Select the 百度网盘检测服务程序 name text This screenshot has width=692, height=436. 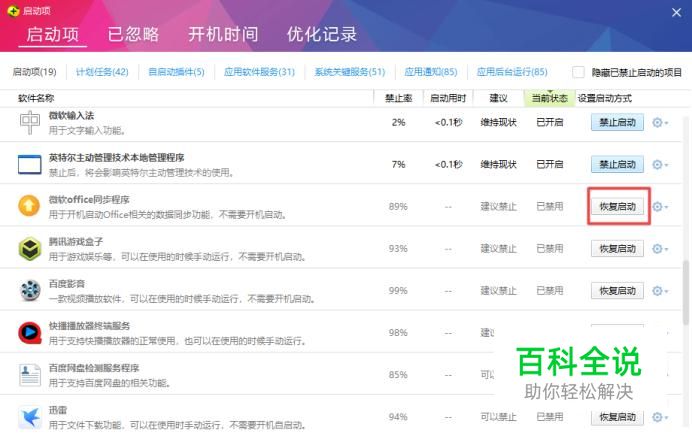(x=94, y=368)
